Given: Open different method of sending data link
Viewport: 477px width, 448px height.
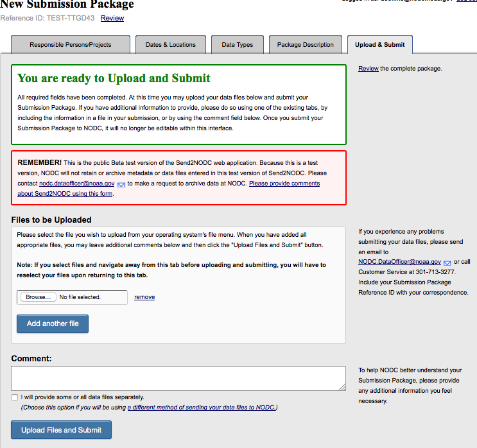Looking at the screenshot, I should pyautogui.click(x=202, y=408).
